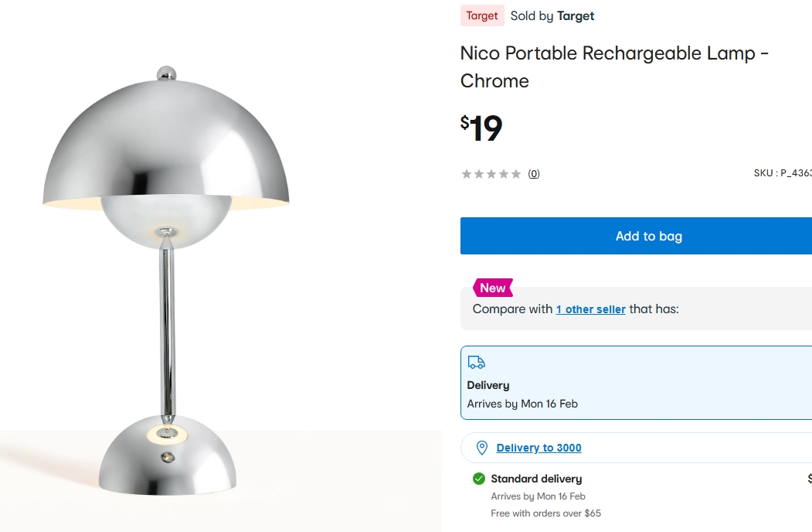
Task: Click the first rating star
Action: (467, 174)
